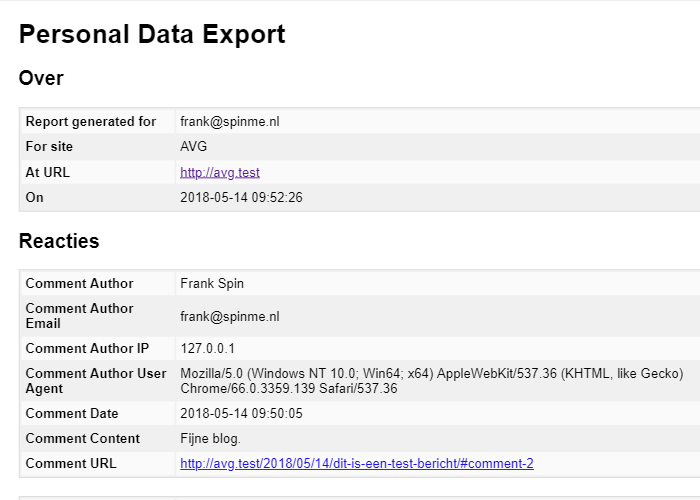
Task: Click the Reacties section heading
Action: click(59, 241)
